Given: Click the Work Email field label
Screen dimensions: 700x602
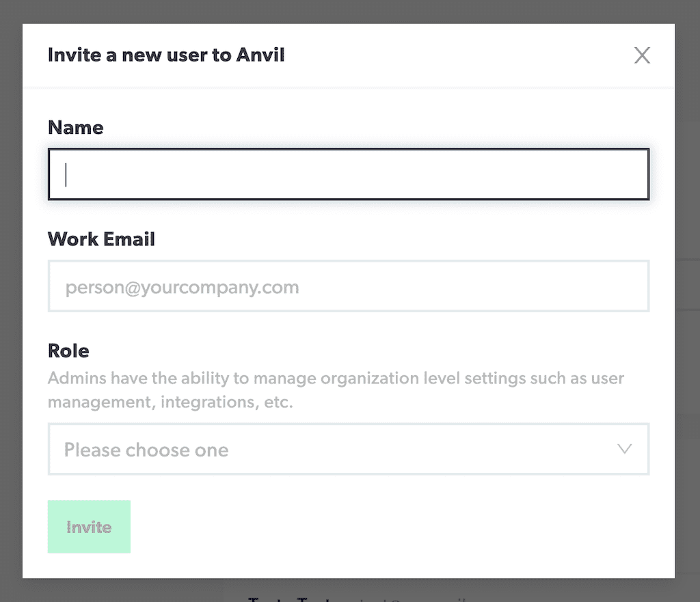Looking at the screenshot, I should [x=101, y=239].
